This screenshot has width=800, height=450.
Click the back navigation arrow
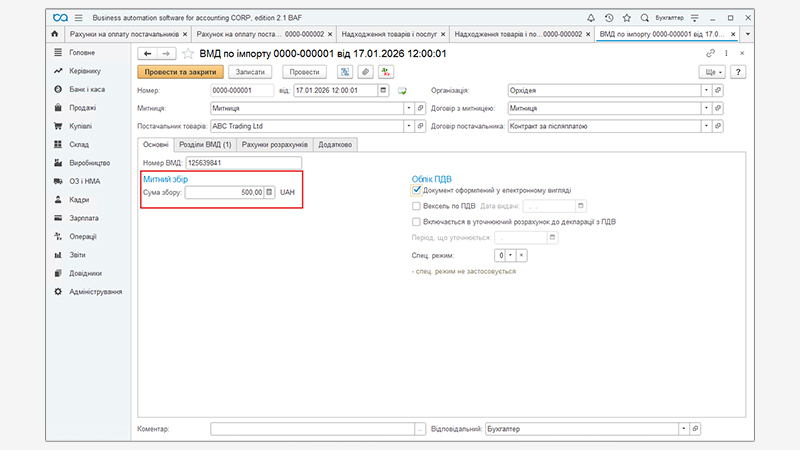point(147,54)
